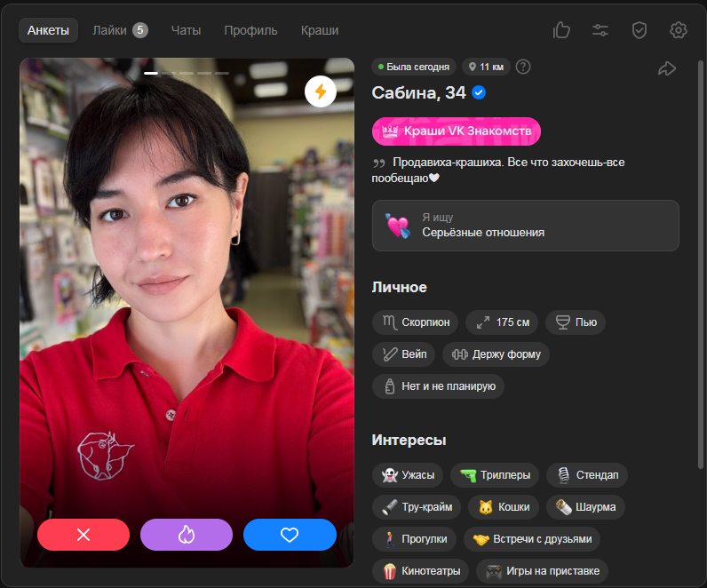707x588 pixels.
Task: Click the thumbs-up icon in the top bar
Action: pyautogui.click(x=561, y=30)
